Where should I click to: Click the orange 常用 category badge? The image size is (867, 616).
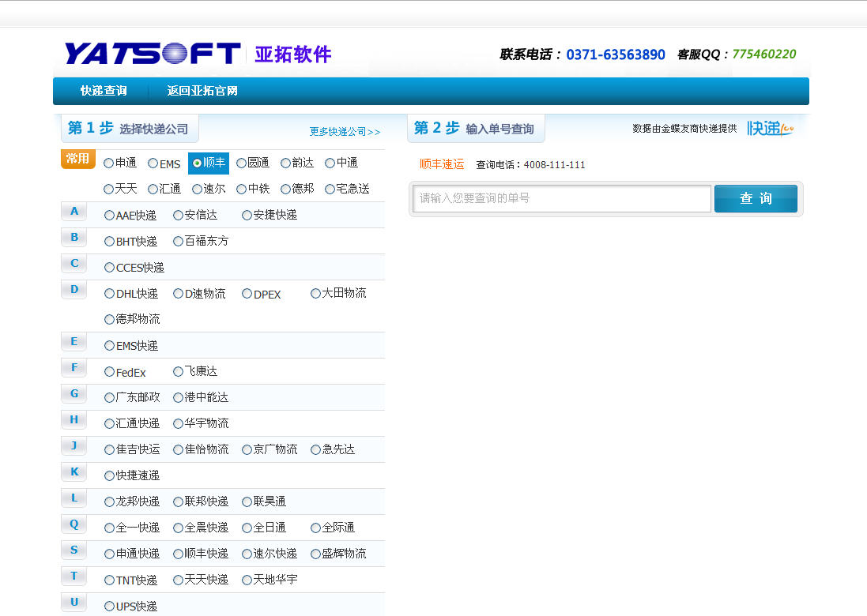[x=77, y=159]
